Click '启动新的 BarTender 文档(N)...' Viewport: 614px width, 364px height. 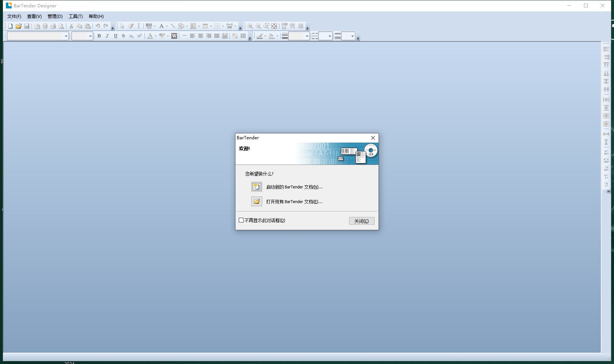click(295, 187)
